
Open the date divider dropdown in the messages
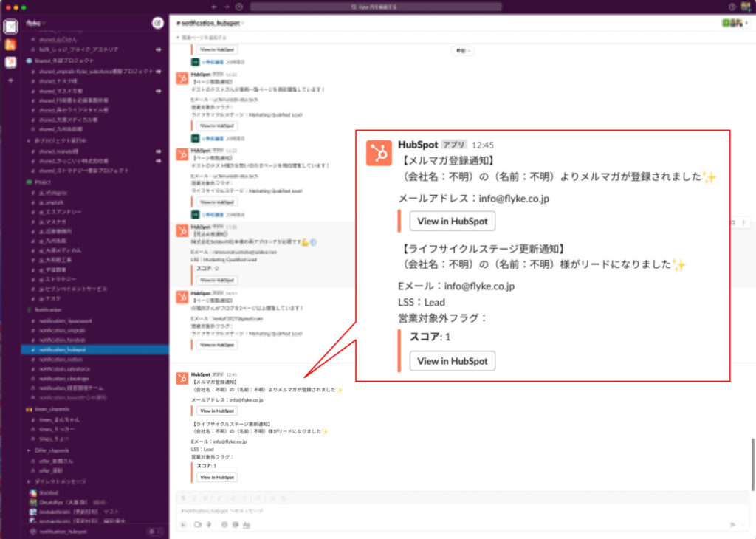(x=463, y=51)
